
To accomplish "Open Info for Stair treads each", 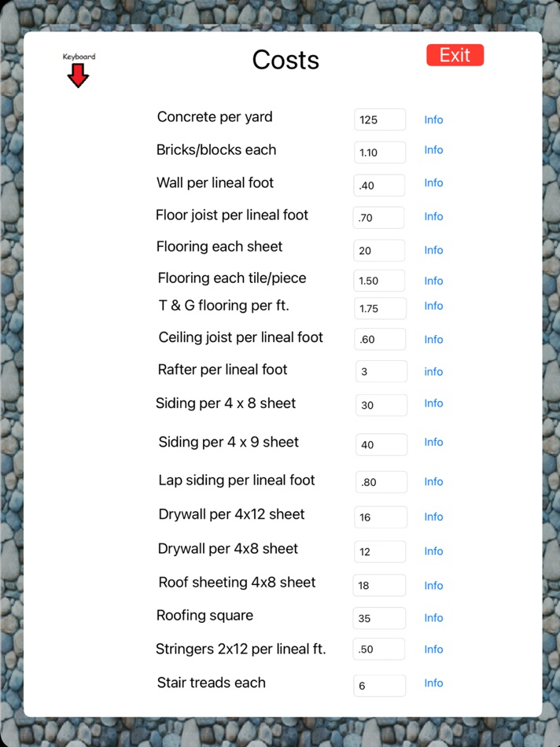I will [x=433, y=683].
